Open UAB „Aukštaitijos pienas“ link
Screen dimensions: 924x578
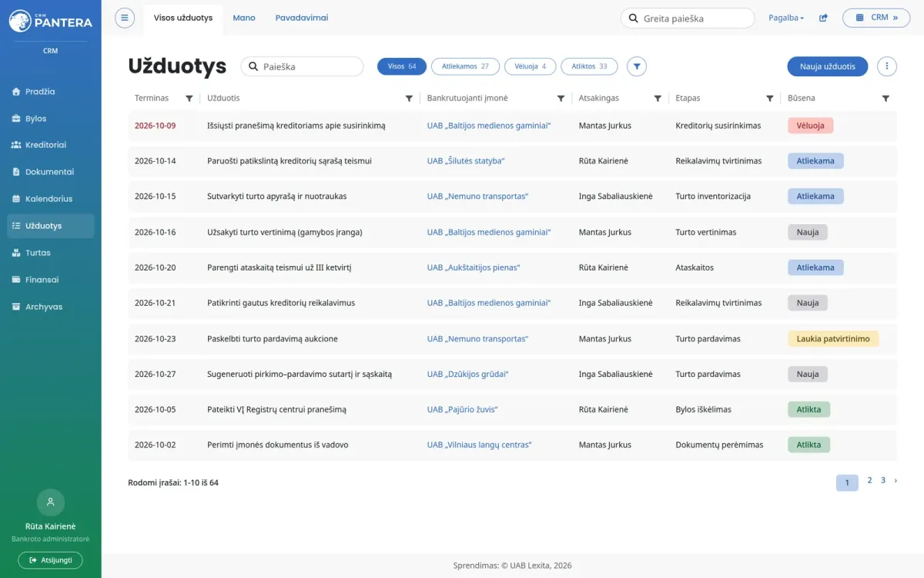pyautogui.click(x=474, y=267)
